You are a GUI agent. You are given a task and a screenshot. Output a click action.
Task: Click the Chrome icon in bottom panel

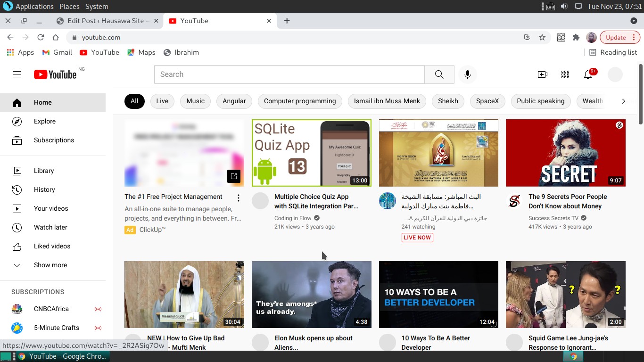click(574, 356)
